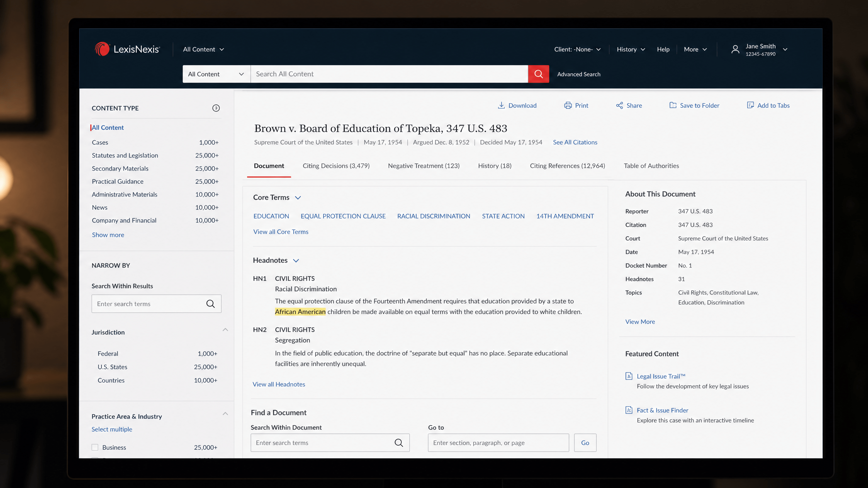Click Help in the header
Viewport: 868px width, 488px height.
pyautogui.click(x=663, y=49)
